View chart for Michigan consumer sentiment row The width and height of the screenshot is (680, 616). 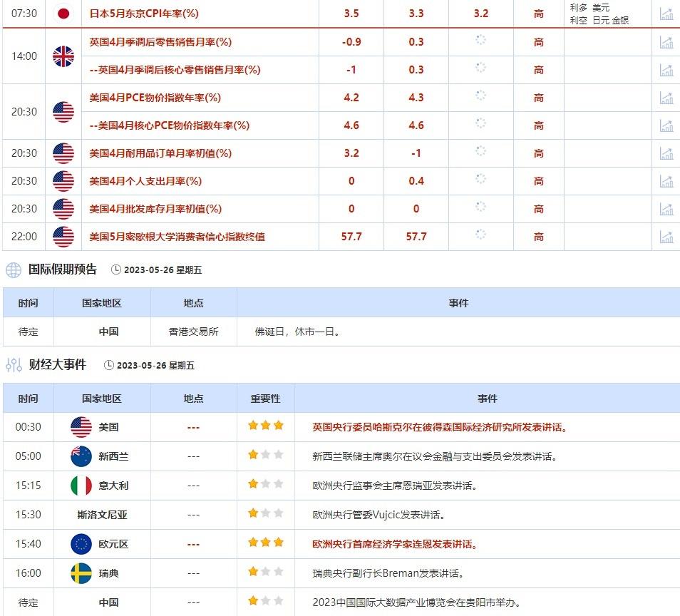(666, 237)
